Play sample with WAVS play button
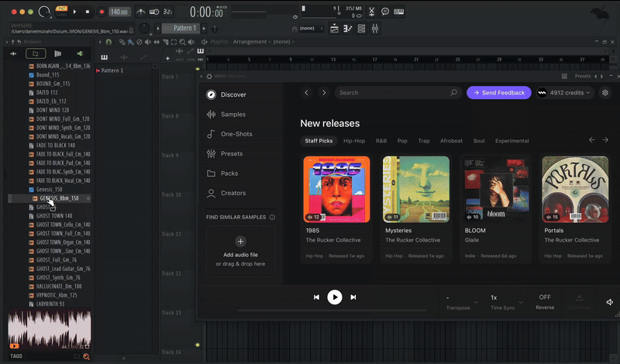This screenshot has height=364, width=620. (335, 297)
